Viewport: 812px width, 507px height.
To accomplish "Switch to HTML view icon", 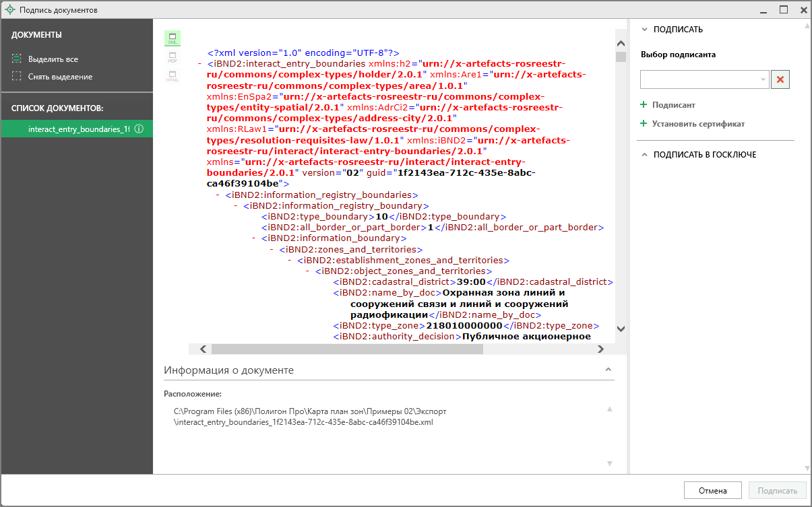I will (x=173, y=75).
